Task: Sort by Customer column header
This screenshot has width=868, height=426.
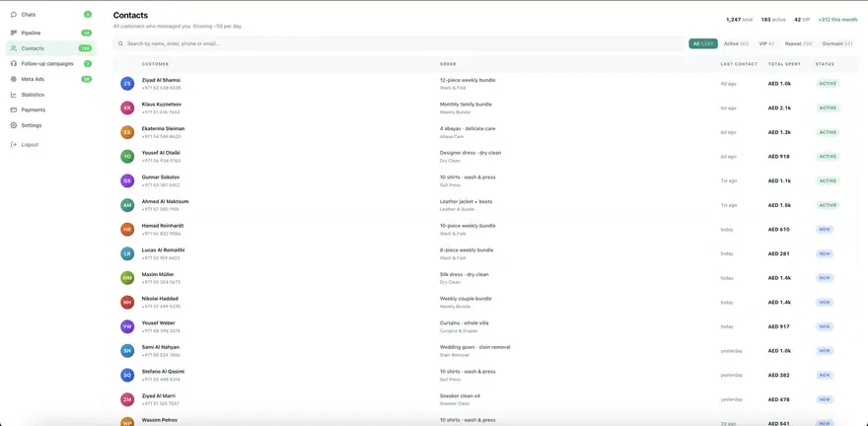Action: pyautogui.click(x=155, y=64)
